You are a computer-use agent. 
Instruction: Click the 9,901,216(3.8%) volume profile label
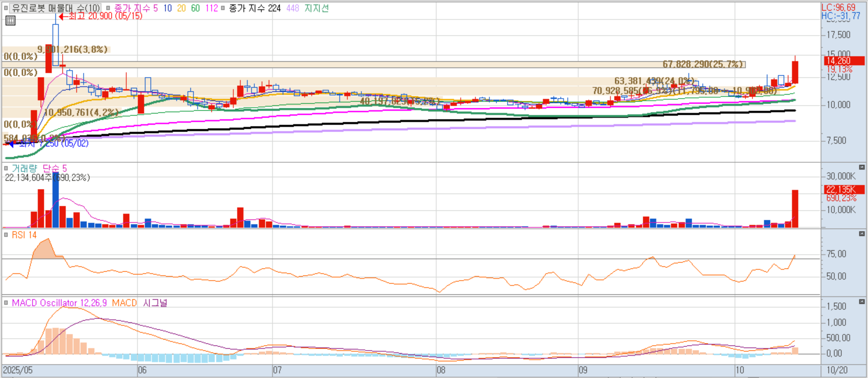click(73, 49)
